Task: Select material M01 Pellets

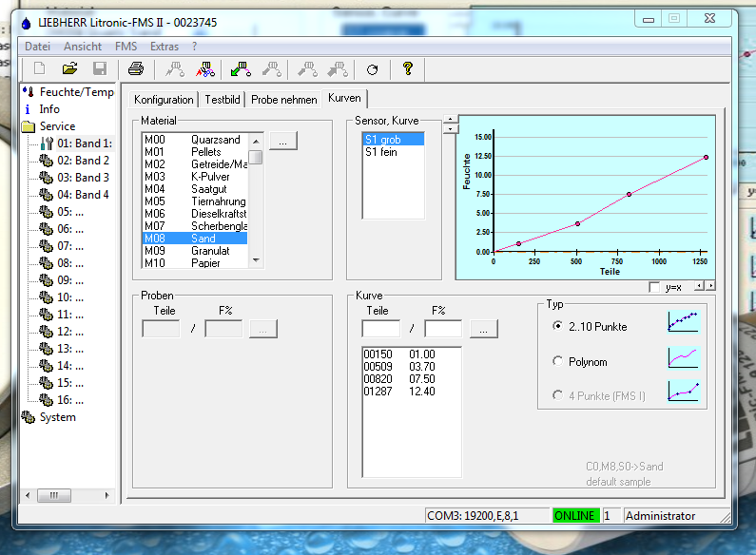Action: 195,152
